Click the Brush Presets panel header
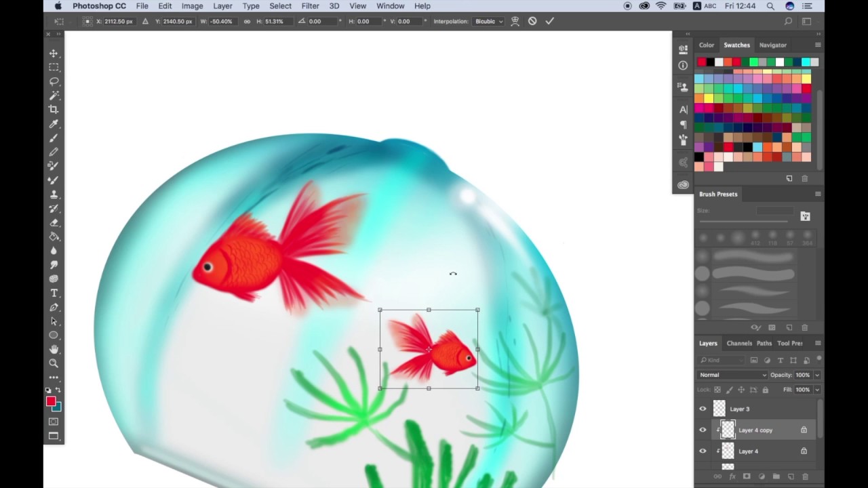The width and height of the screenshot is (868, 488). (x=717, y=194)
